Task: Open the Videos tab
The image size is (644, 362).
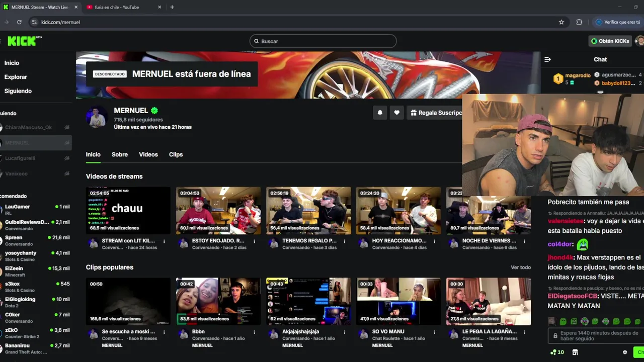Action: coord(148,154)
